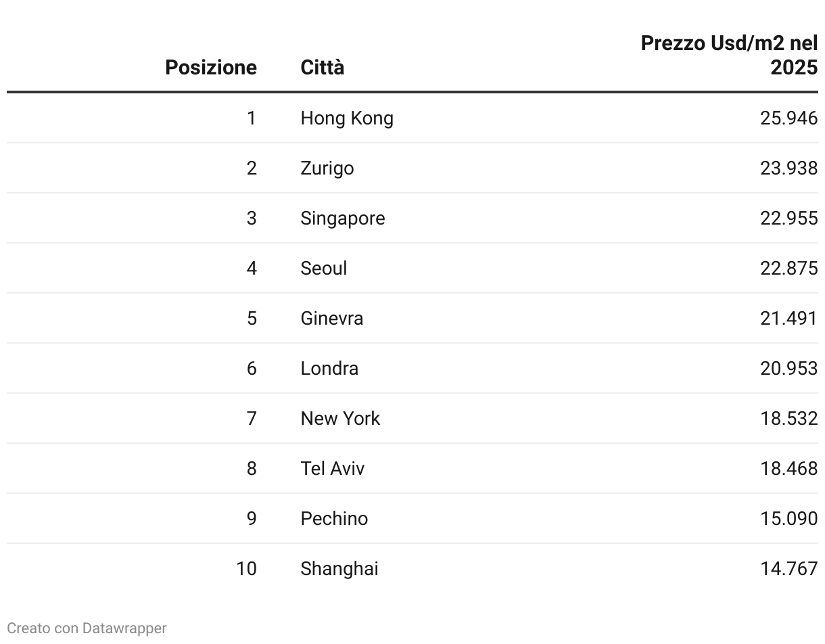
Task: Click position number 5
Action: tap(252, 319)
